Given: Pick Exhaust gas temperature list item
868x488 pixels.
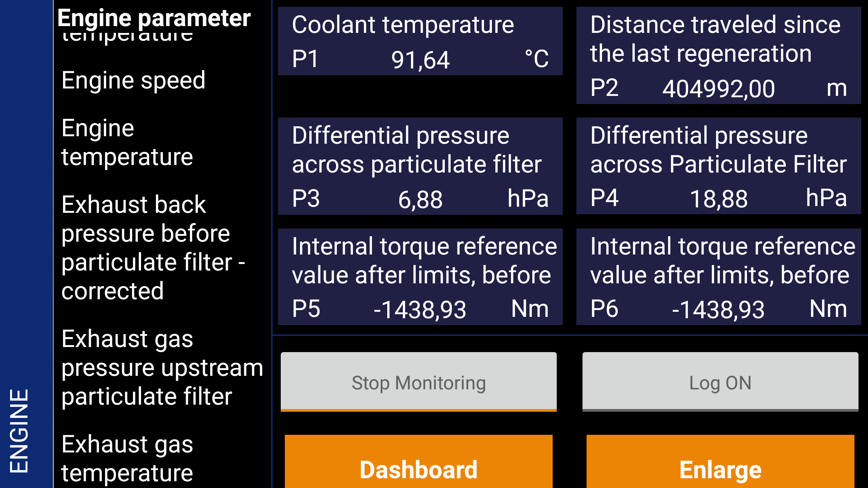Looking at the screenshot, I should [127, 458].
